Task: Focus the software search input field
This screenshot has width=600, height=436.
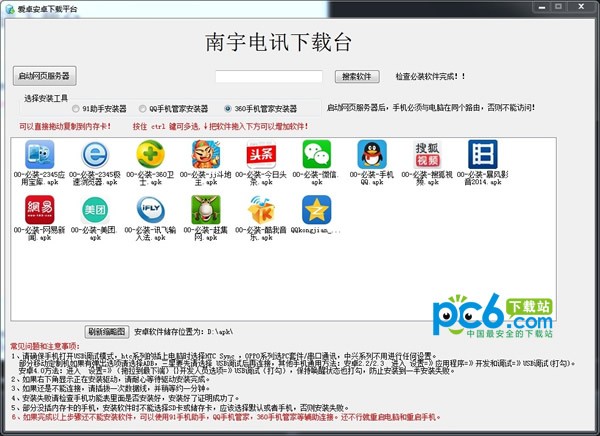Action: (269, 76)
